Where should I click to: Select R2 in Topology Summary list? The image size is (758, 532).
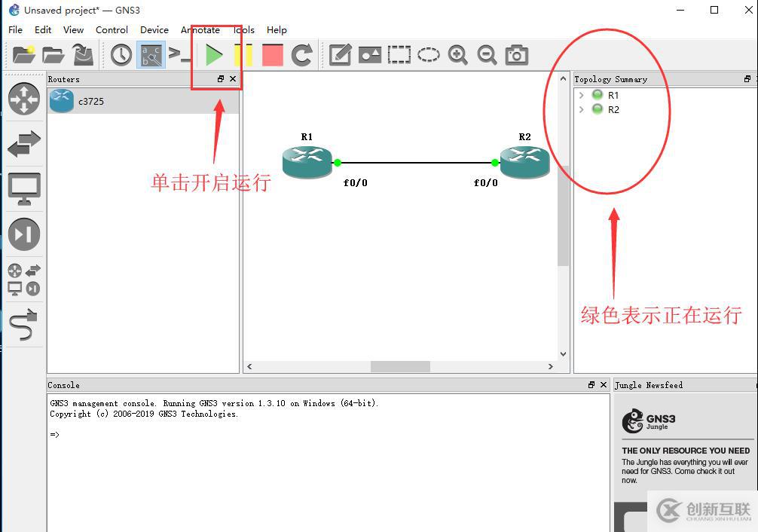click(x=613, y=110)
